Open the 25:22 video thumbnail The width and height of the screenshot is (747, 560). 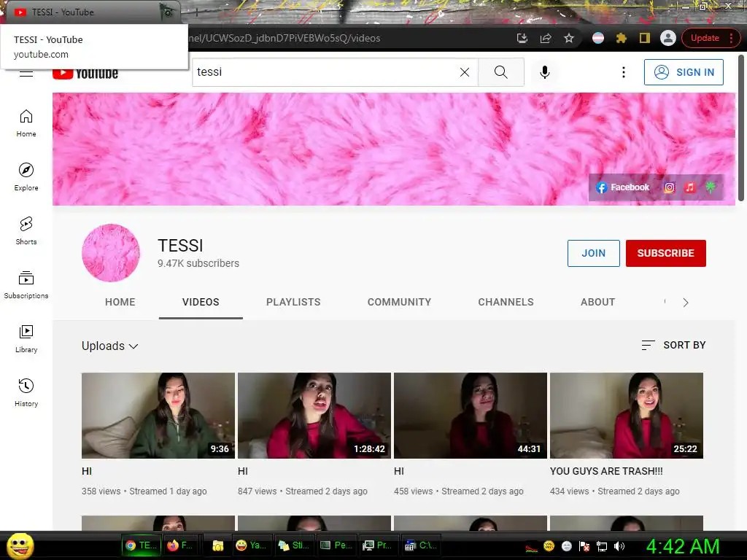coord(627,415)
